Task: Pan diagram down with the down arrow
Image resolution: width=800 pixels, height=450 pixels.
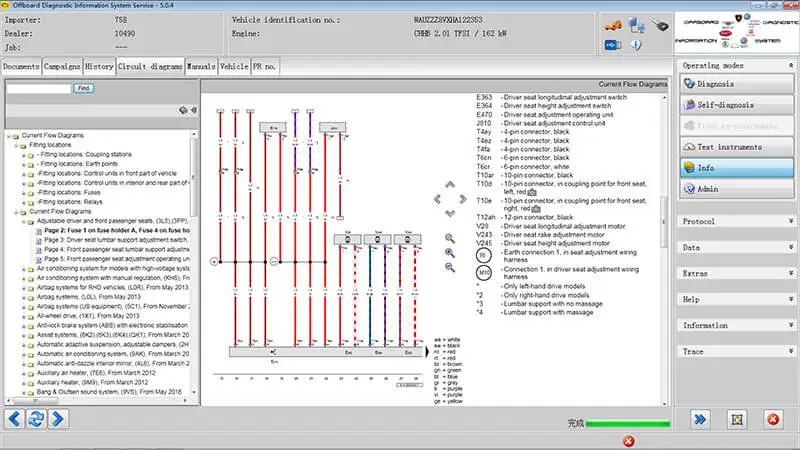Action: coord(450,213)
